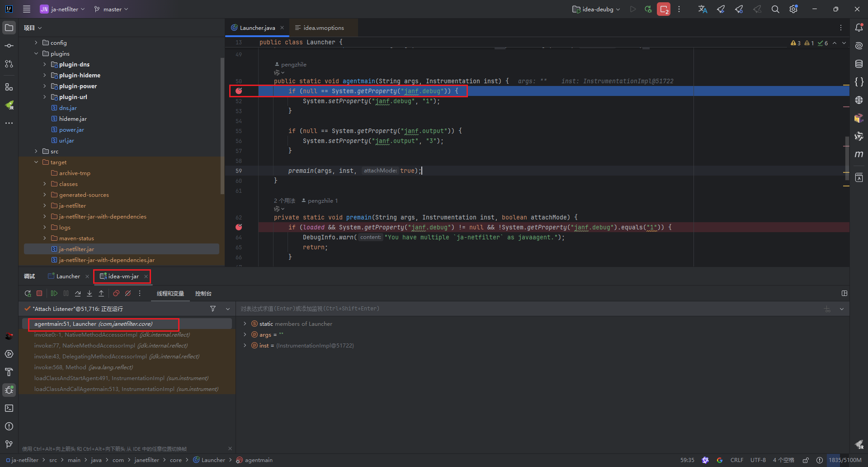The image size is (868, 467).
Task: Open IDE settings via the gear icon
Action: [793, 9]
